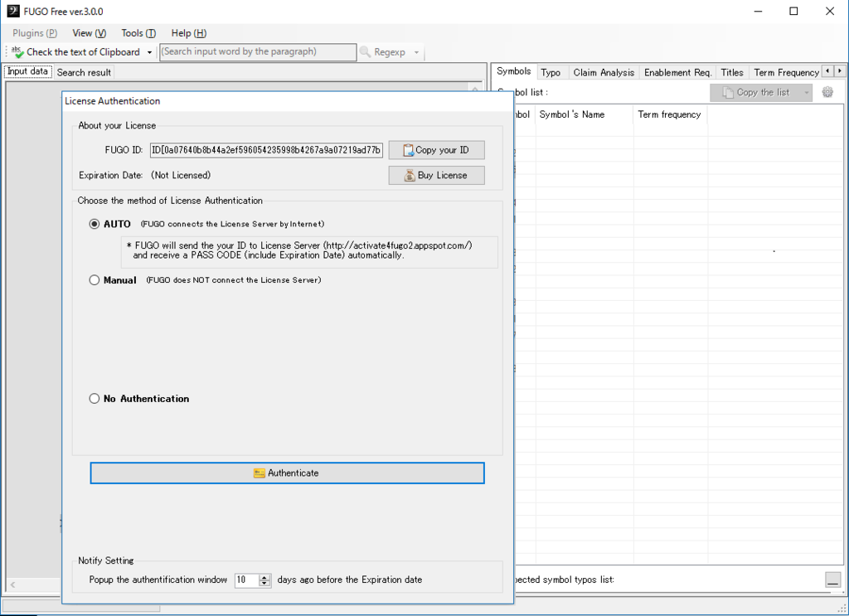Click the Copy your ID button
The image size is (849, 616).
(x=436, y=150)
